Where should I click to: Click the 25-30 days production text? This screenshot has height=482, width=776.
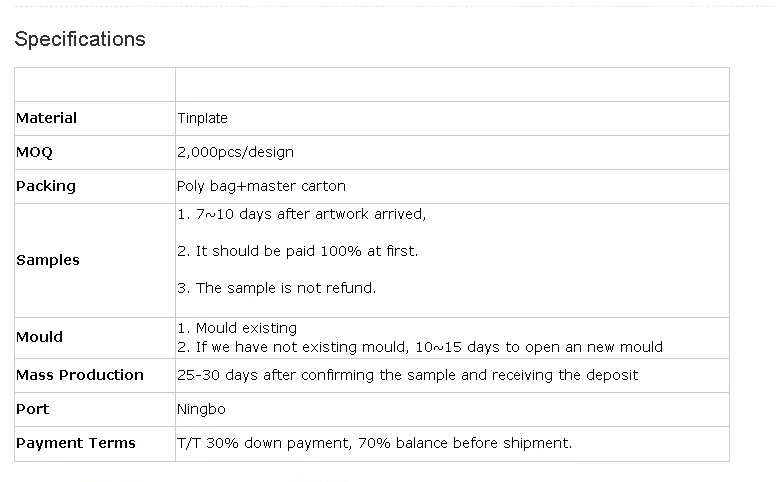(407, 375)
